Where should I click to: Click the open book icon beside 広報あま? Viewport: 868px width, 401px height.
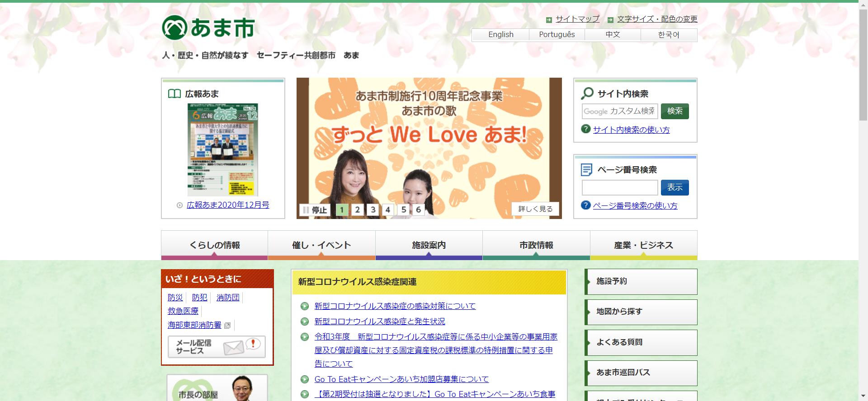click(174, 94)
